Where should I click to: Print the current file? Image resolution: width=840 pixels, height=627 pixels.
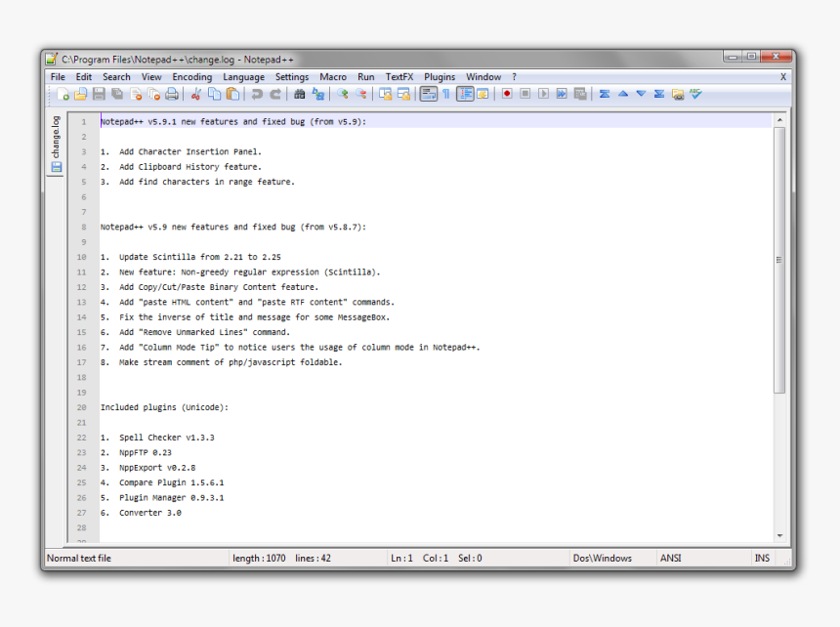pos(170,94)
